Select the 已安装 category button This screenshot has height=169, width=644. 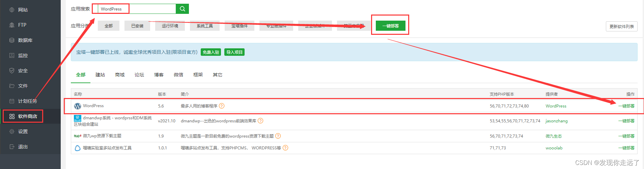(x=137, y=26)
